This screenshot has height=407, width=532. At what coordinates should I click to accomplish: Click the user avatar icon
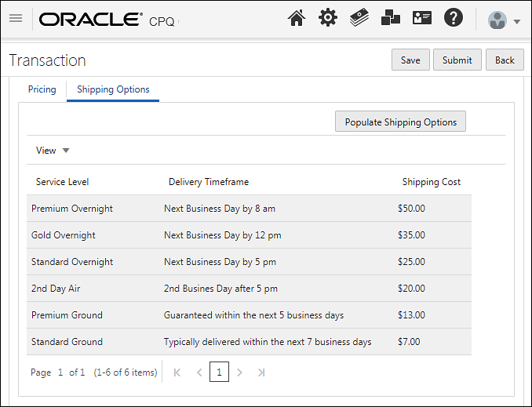click(x=497, y=20)
